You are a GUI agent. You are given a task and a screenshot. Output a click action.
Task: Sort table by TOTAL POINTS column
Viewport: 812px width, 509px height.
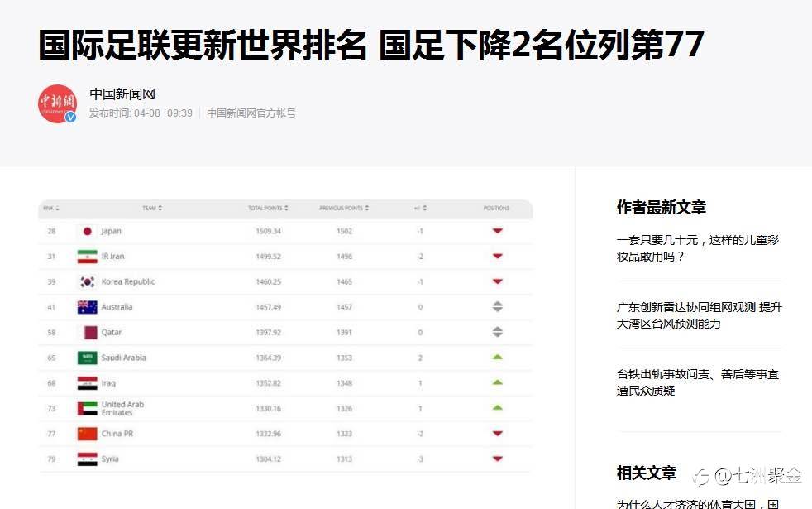(268, 209)
